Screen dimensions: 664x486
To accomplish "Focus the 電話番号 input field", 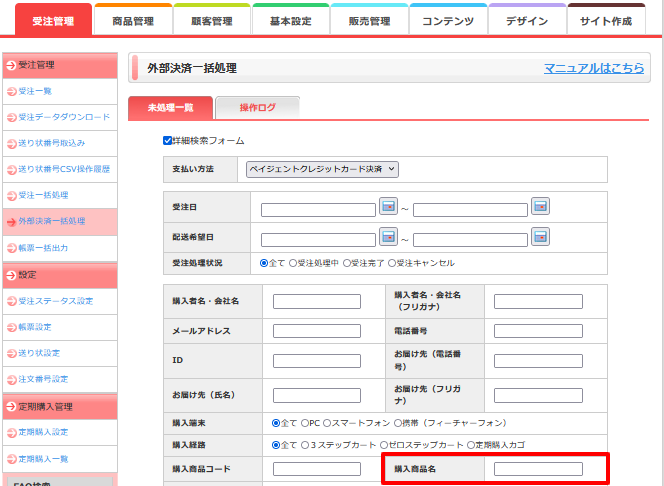I will (x=538, y=331).
